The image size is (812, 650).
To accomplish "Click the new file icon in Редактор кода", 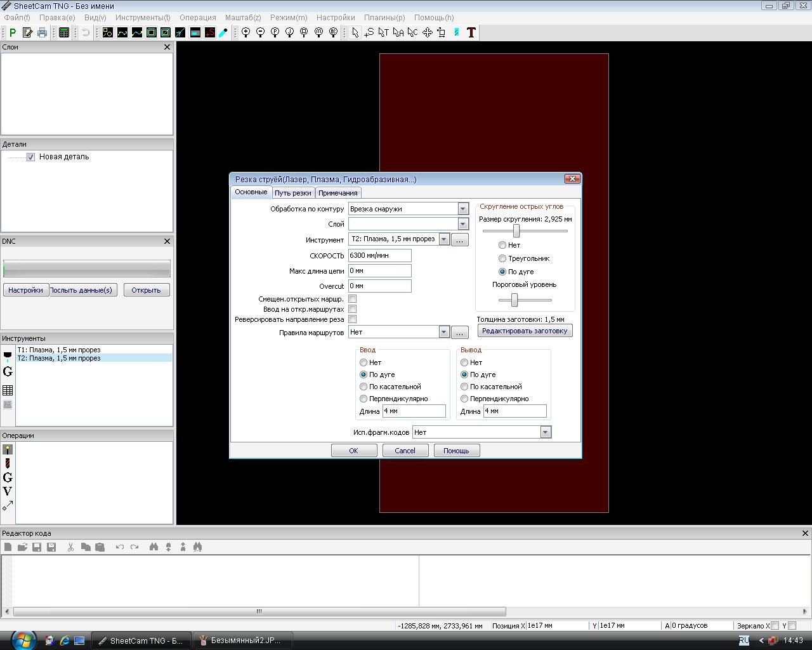I will click(x=8, y=547).
